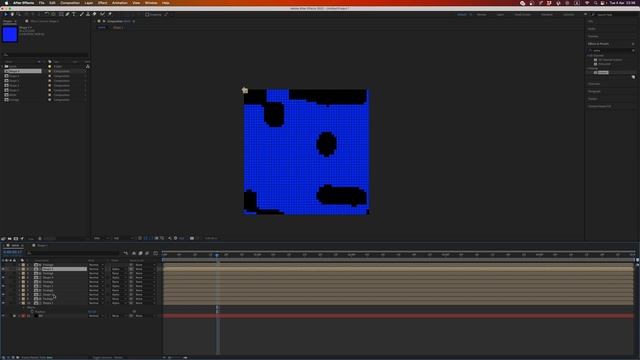Collapse the Transform group of Shape 1

24,307
